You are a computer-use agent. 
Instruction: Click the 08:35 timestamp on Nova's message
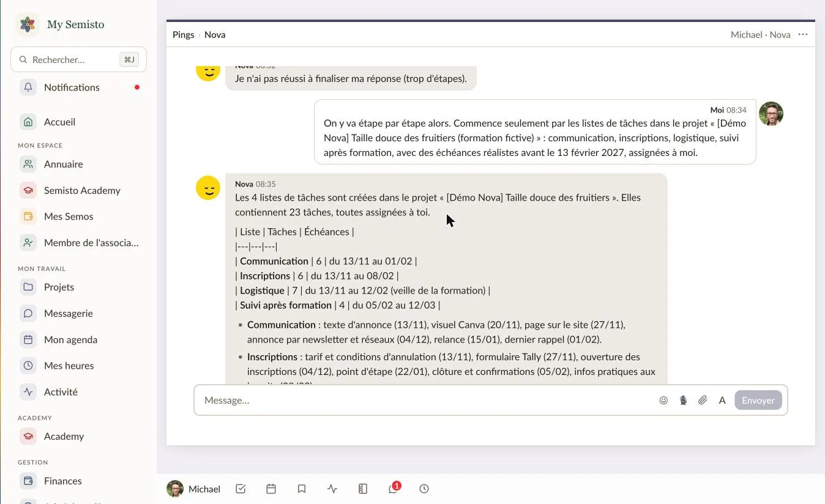(x=266, y=184)
